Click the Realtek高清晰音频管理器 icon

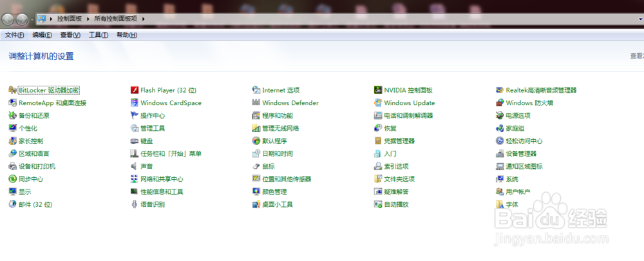point(500,90)
